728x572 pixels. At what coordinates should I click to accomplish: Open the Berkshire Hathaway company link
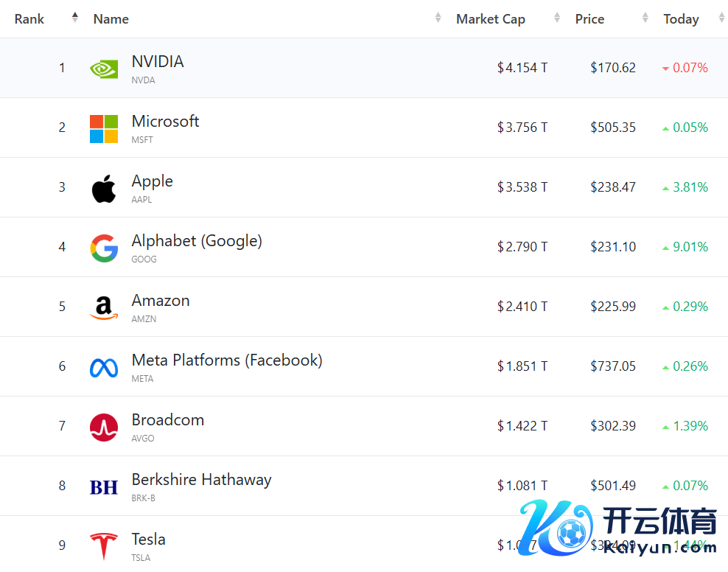[201, 480]
